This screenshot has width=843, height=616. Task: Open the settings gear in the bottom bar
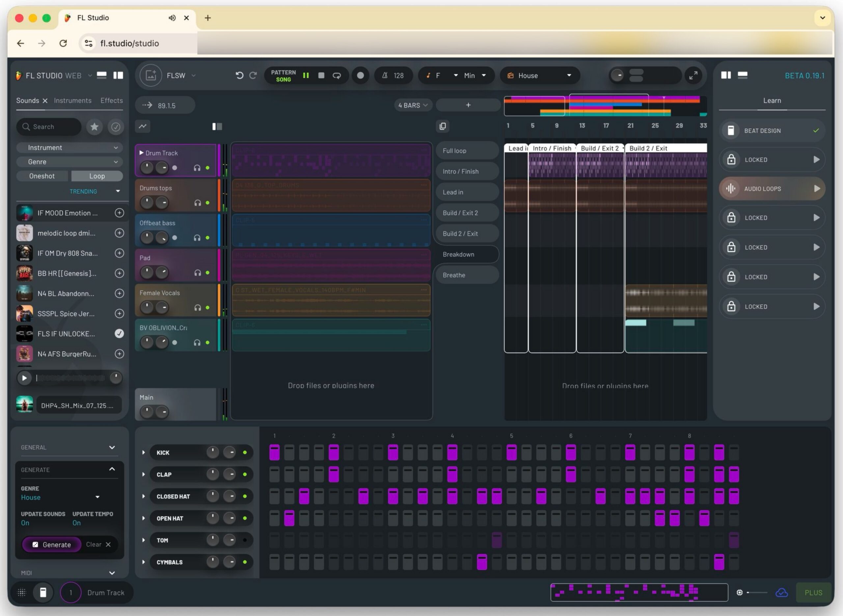(740, 593)
